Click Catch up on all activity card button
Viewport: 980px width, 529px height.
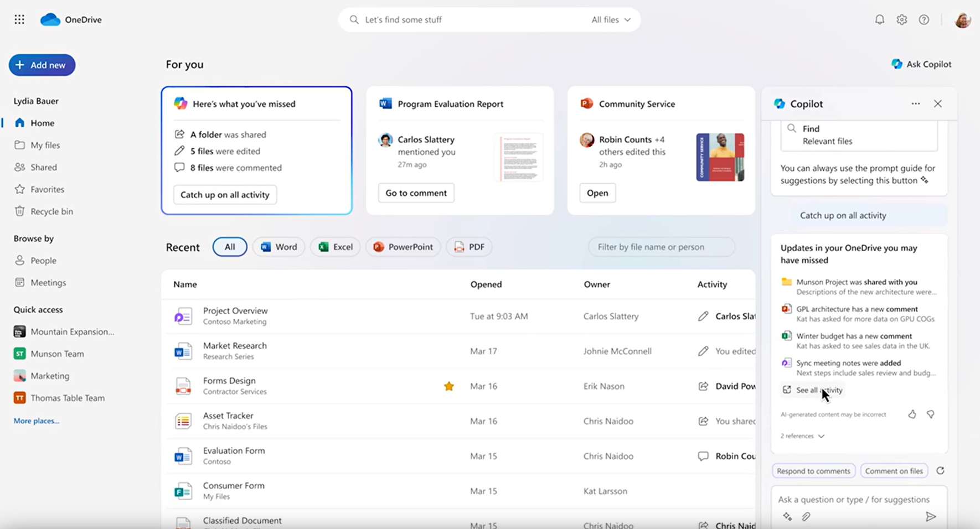pos(225,195)
